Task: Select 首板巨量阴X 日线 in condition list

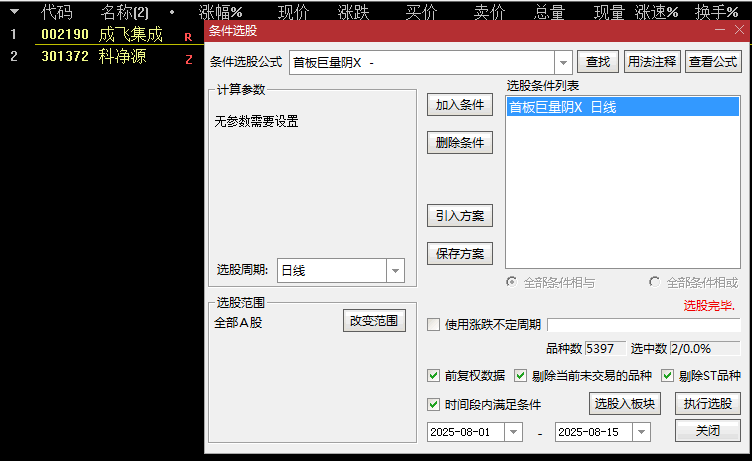Action: (623, 107)
